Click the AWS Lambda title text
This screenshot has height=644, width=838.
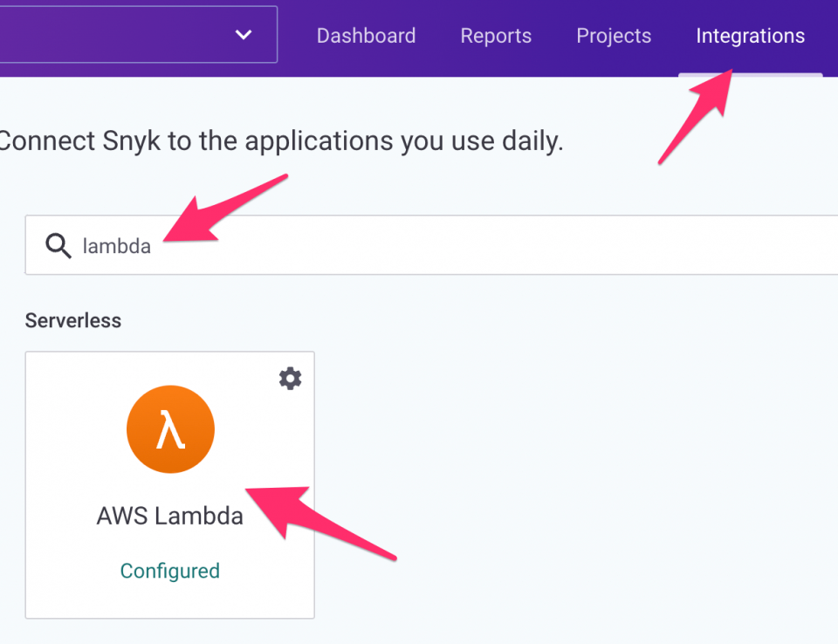point(169,516)
